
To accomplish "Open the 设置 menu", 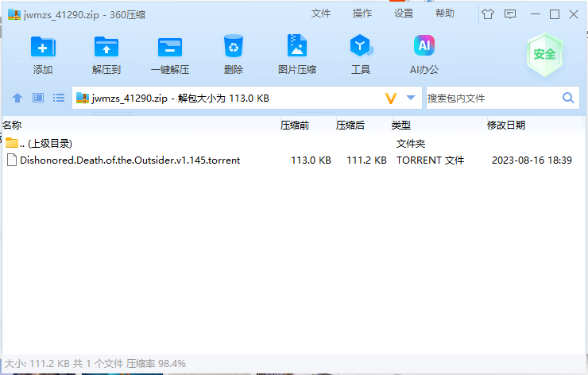I will (404, 14).
